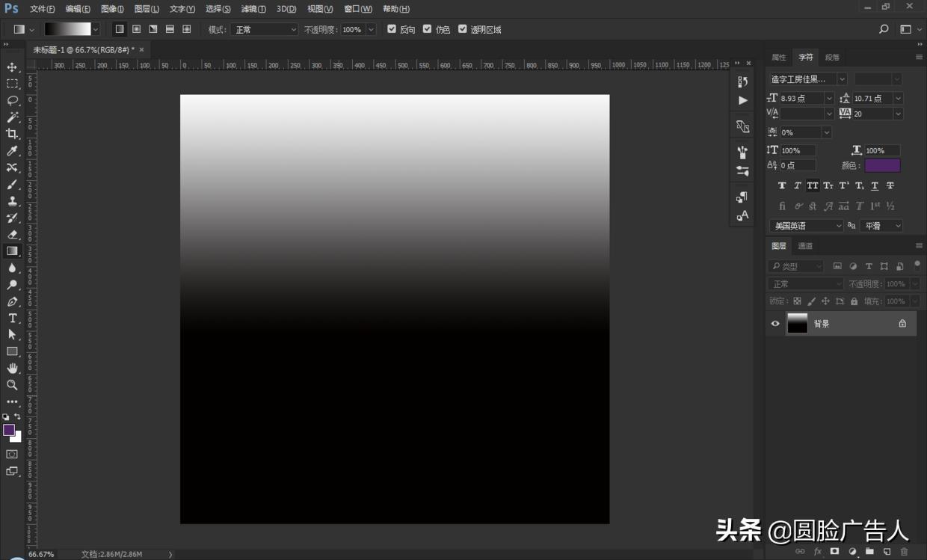The height and width of the screenshot is (560, 927).
Task: Select the Horizontal Type tool
Action: [12, 318]
